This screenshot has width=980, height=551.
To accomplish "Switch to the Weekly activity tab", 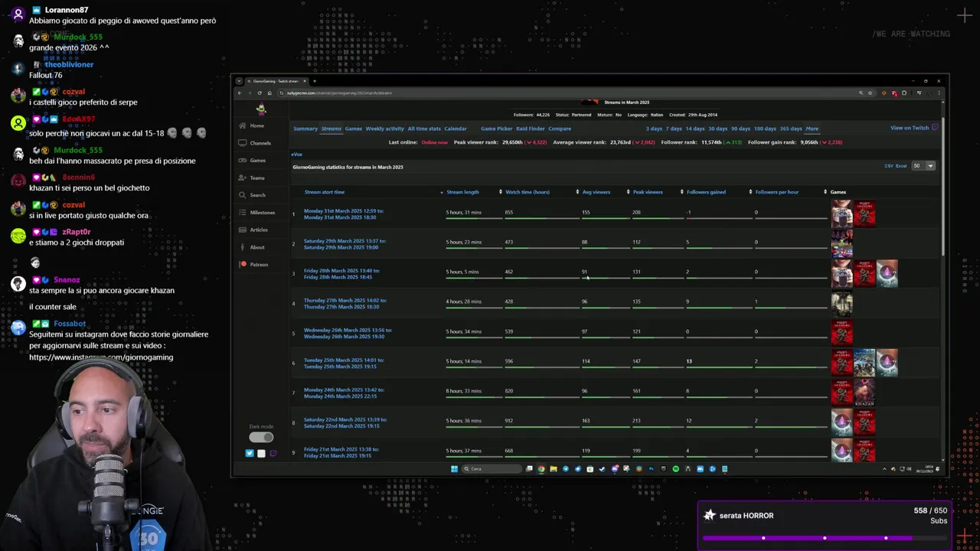I will 384,129.
